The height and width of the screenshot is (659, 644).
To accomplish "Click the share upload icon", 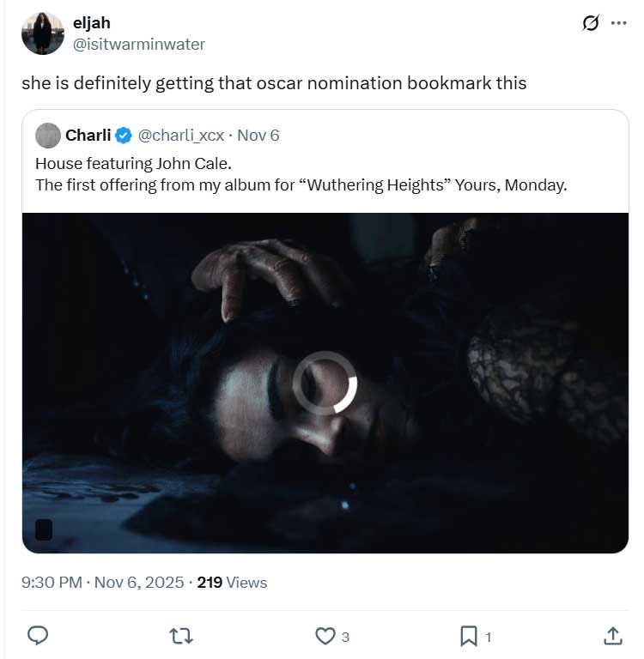I will click(612, 635).
